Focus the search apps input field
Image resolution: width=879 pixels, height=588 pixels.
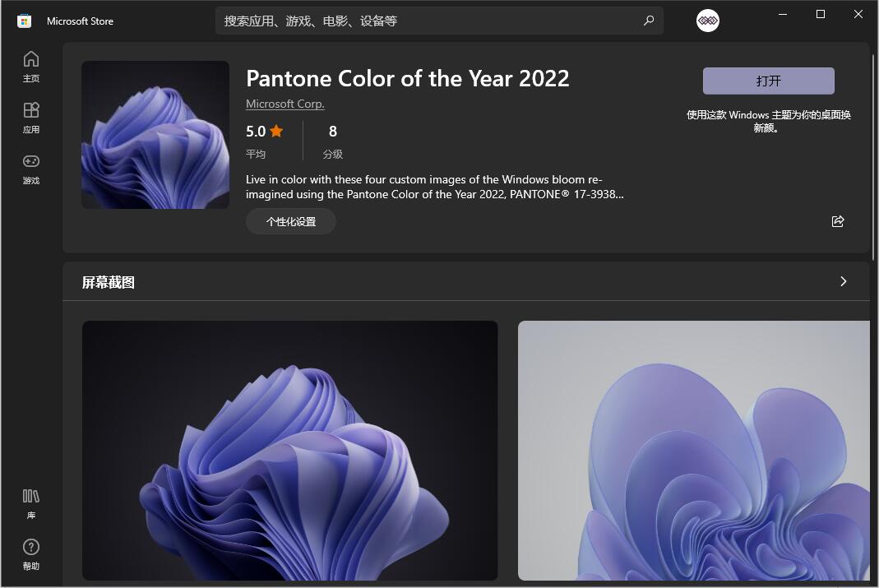pyautogui.click(x=439, y=21)
